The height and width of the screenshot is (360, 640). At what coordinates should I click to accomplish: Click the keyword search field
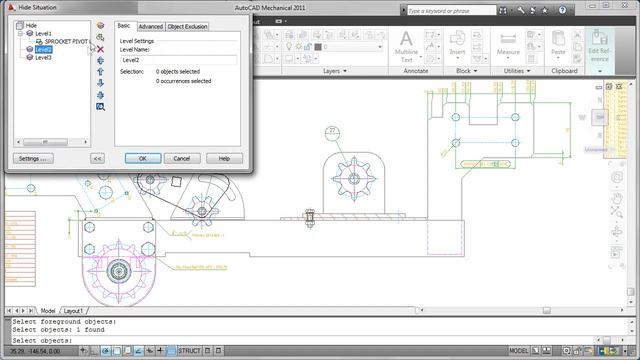pyautogui.click(x=451, y=11)
